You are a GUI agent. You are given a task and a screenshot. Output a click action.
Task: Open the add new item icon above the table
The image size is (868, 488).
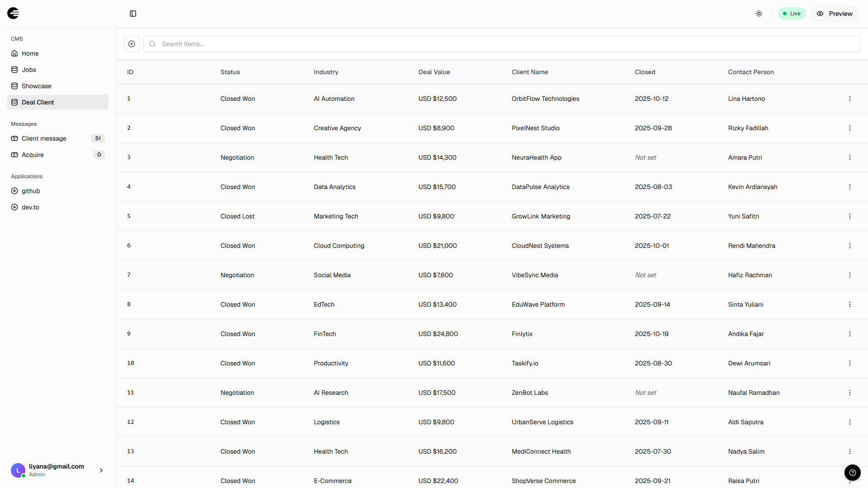pos(131,44)
